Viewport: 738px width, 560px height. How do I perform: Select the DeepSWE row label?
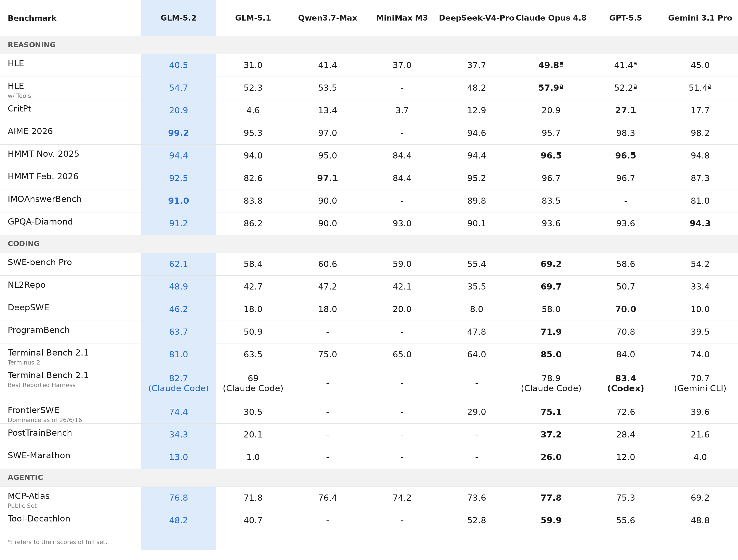[28, 308]
